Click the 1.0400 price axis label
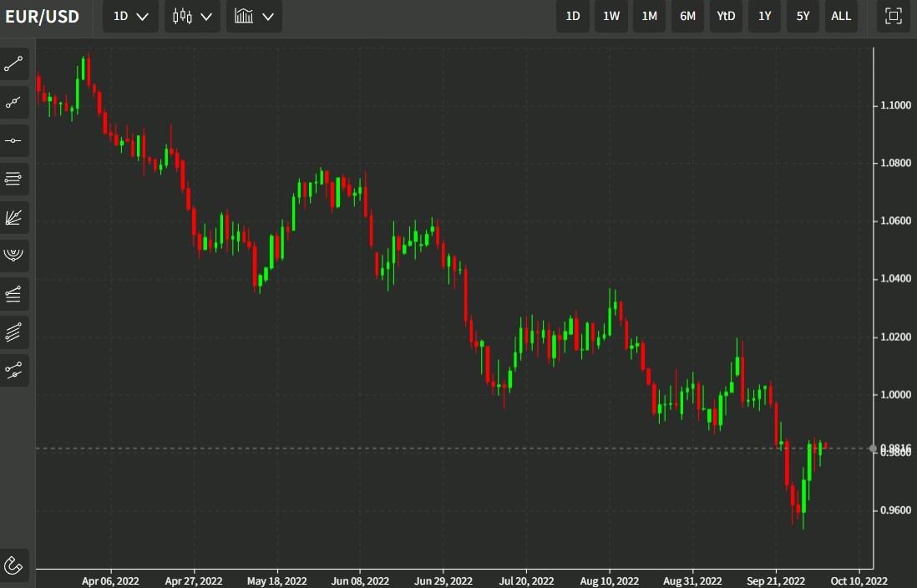917x588 pixels. pyautogui.click(x=896, y=279)
